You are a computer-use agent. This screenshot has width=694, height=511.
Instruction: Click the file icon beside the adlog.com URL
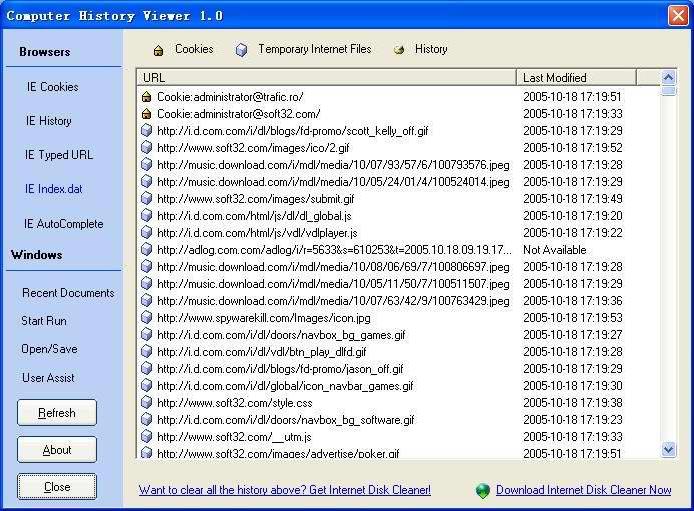click(147, 250)
